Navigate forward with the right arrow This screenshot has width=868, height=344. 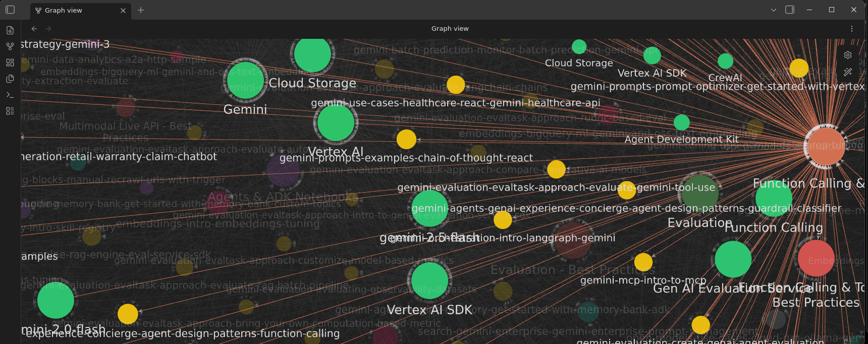pyautogui.click(x=48, y=29)
